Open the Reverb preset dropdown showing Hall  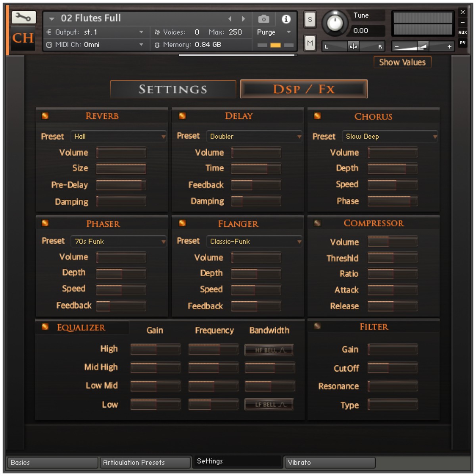118,136
